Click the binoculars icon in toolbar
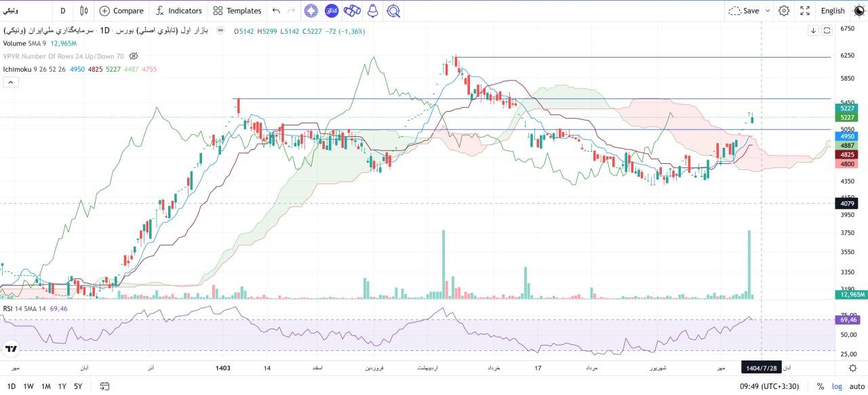Screen dimensions: 868x395 tap(351, 11)
